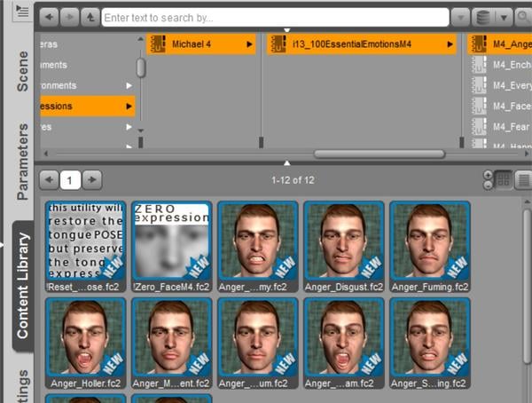Click the M4_Ench folder icon
The height and width of the screenshot is (403, 532).
(479, 65)
